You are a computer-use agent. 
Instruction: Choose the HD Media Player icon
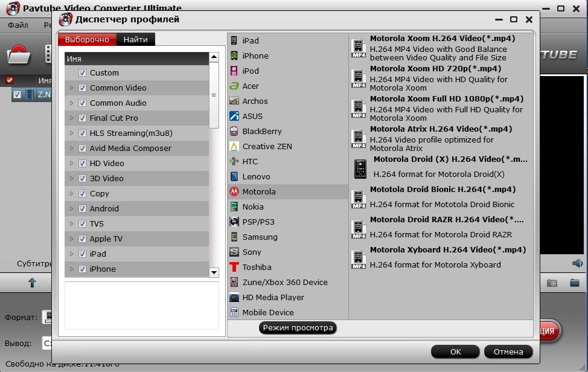click(234, 297)
